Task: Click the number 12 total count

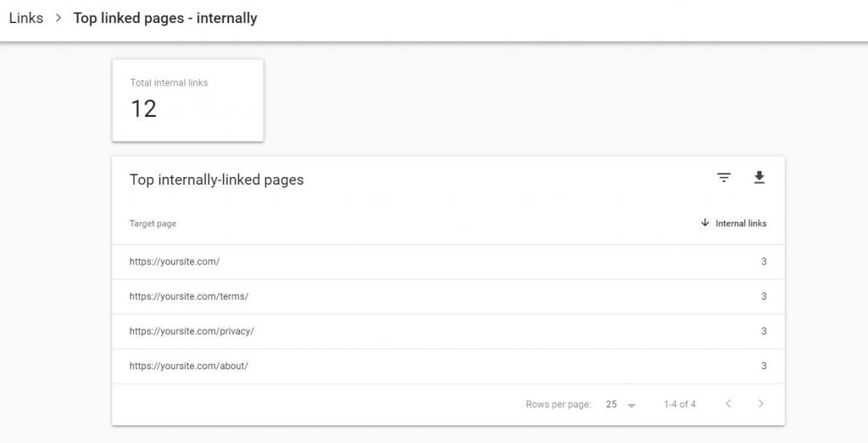Action: (143, 108)
